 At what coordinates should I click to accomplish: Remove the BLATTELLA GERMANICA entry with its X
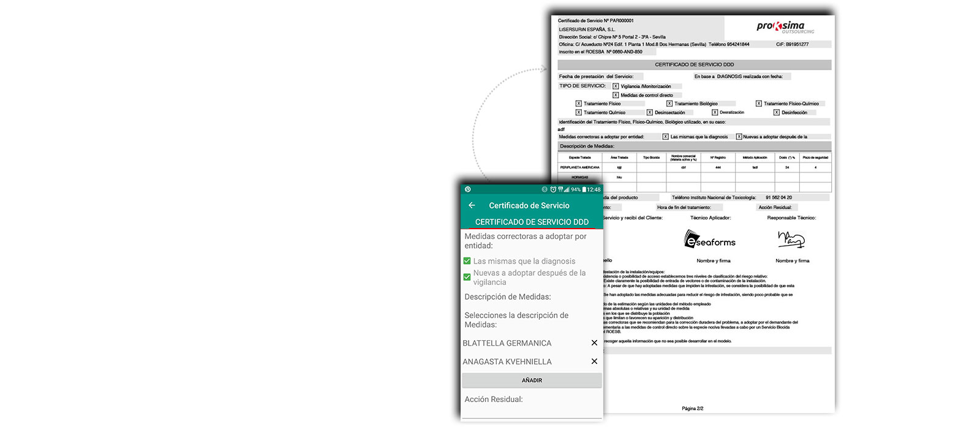[x=594, y=343]
